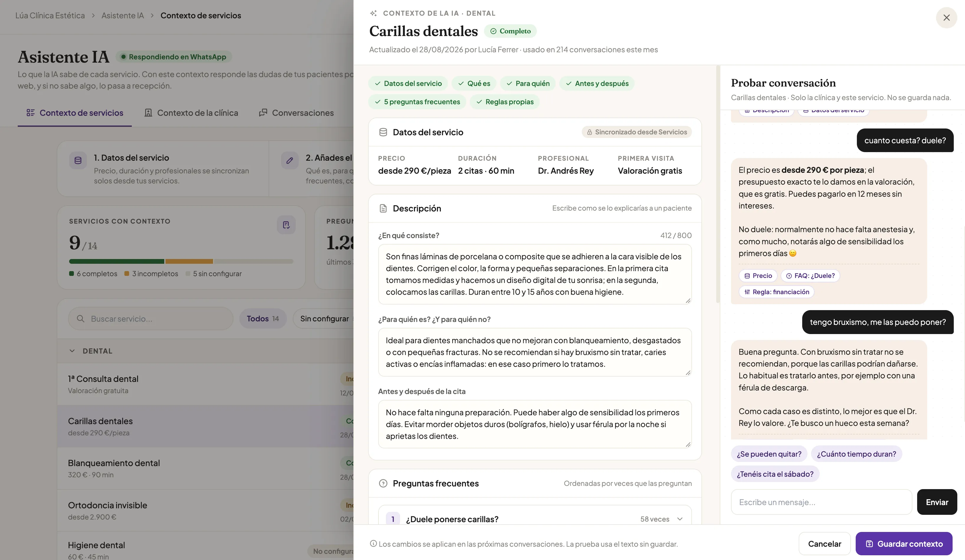965x560 pixels.
Task: Click the FAQ: ¿Duele? source tag
Action: (810, 276)
